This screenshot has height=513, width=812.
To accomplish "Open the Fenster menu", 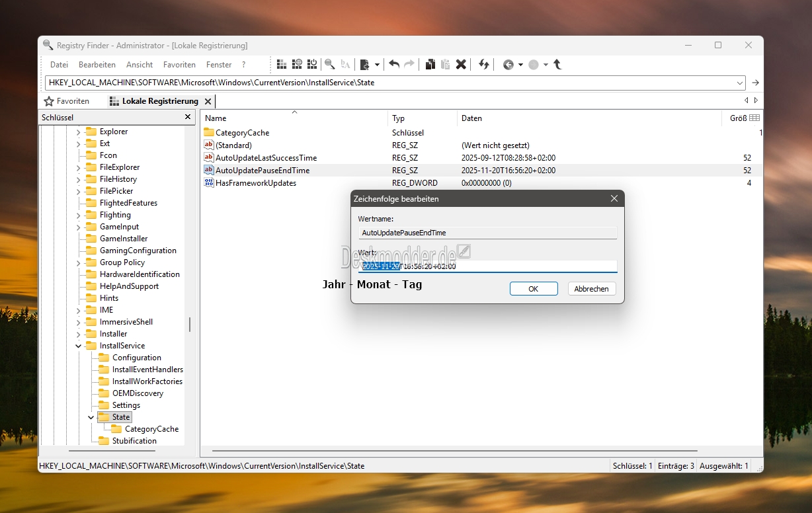I will [x=219, y=65].
